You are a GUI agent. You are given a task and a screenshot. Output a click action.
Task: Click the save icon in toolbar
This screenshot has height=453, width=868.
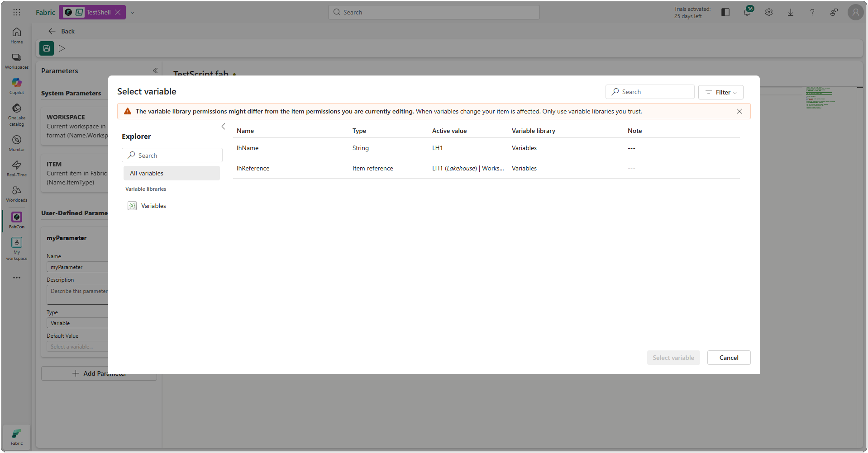pyautogui.click(x=47, y=48)
